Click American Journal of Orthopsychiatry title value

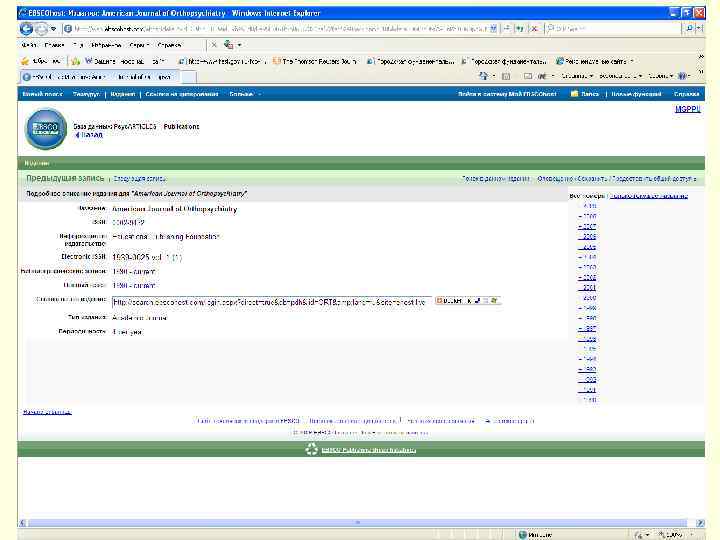tap(174, 209)
